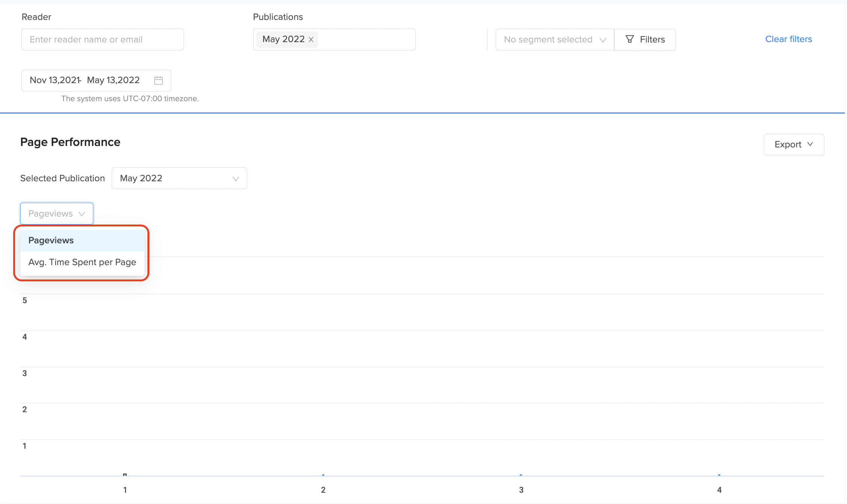This screenshot has height=504, width=847.
Task: Click the May 13, 2022 end date
Action: (x=113, y=80)
